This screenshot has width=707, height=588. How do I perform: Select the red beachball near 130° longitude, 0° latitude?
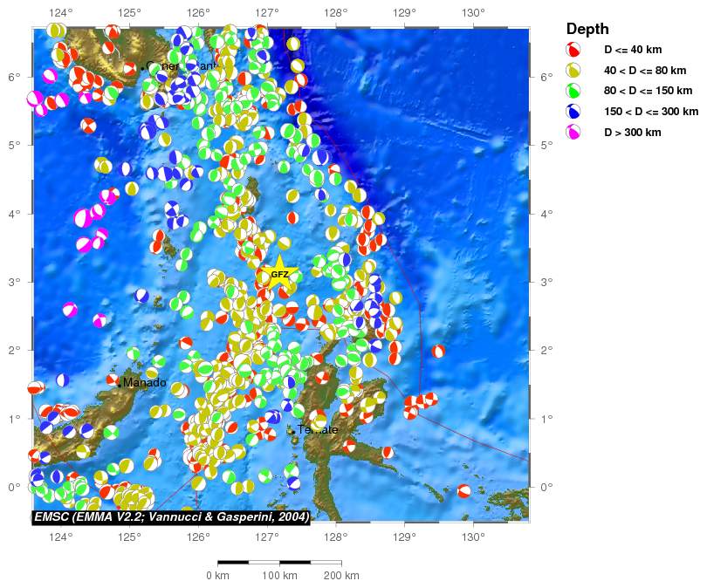pos(464,492)
